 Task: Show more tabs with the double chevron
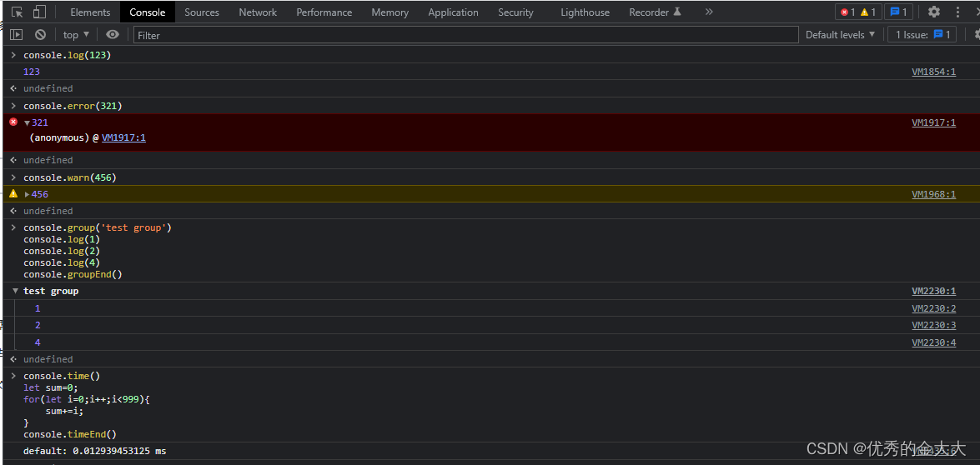click(708, 12)
